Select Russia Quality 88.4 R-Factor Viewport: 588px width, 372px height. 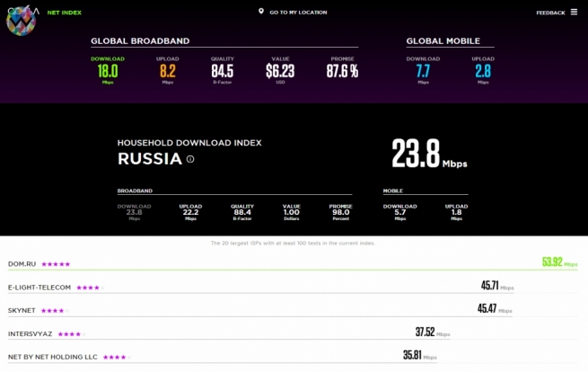point(242,212)
